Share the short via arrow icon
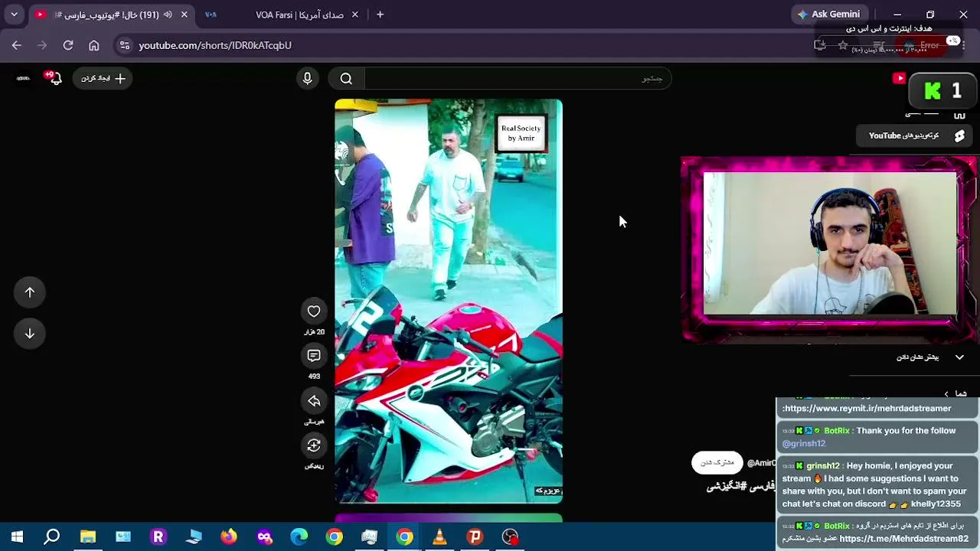Viewport: 980px width, 551px height. click(314, 401)
